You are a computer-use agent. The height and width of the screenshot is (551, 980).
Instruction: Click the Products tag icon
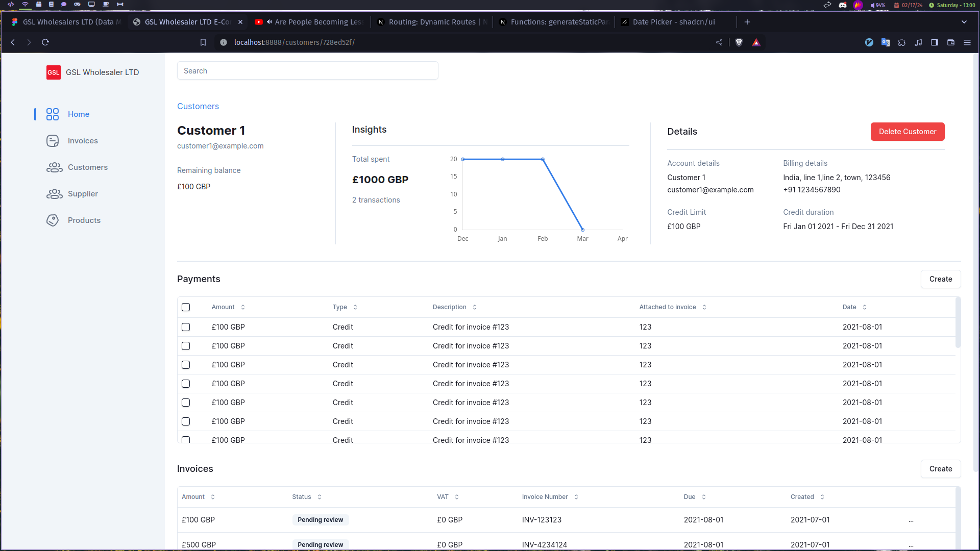point(53,220)
